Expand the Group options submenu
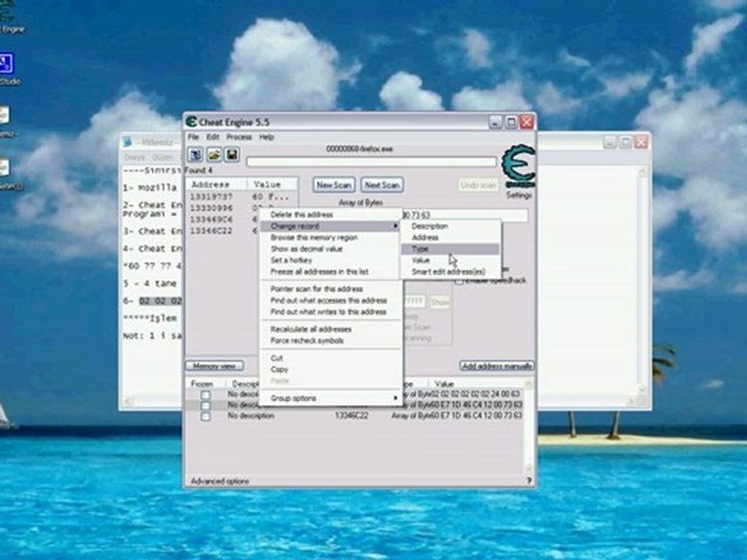Image resolution: width=747 pixels, height=560 pixels. point(330,398)
